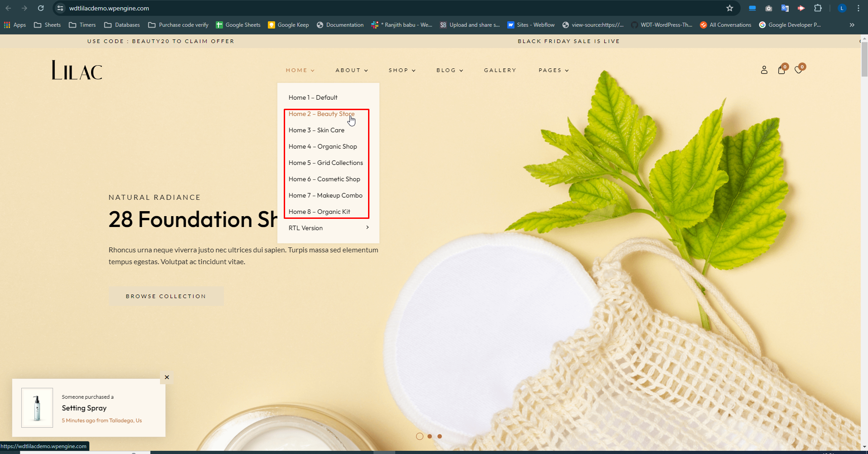868x454 pixels.
Task: Expand the ABOUT navigation menu
Action: click(x=352, y=70)
